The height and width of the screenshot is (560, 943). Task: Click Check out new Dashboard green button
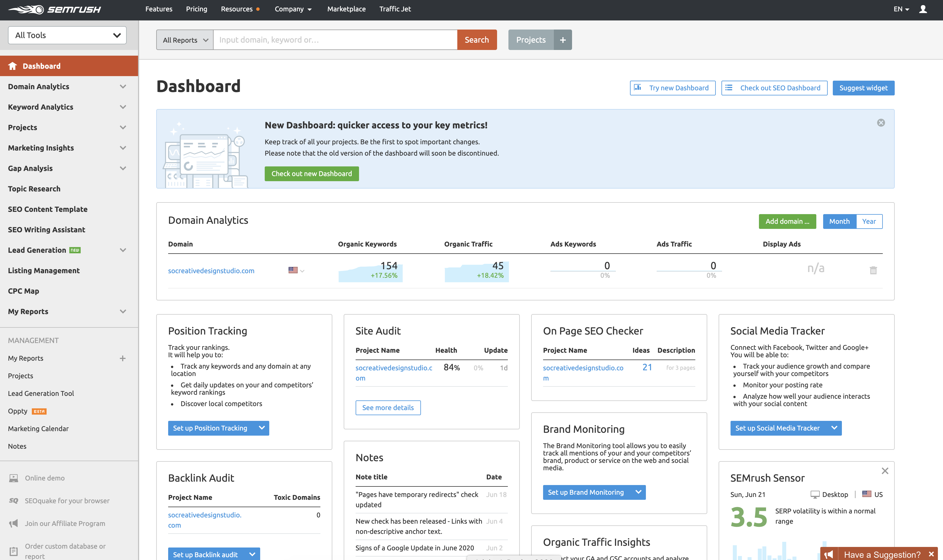[x=312, y=174]
